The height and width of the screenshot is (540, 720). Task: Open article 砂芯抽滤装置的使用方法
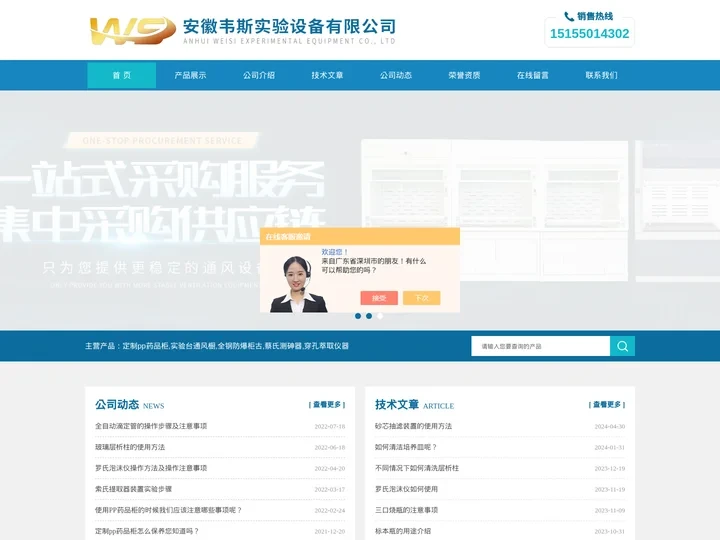[413, 426]
